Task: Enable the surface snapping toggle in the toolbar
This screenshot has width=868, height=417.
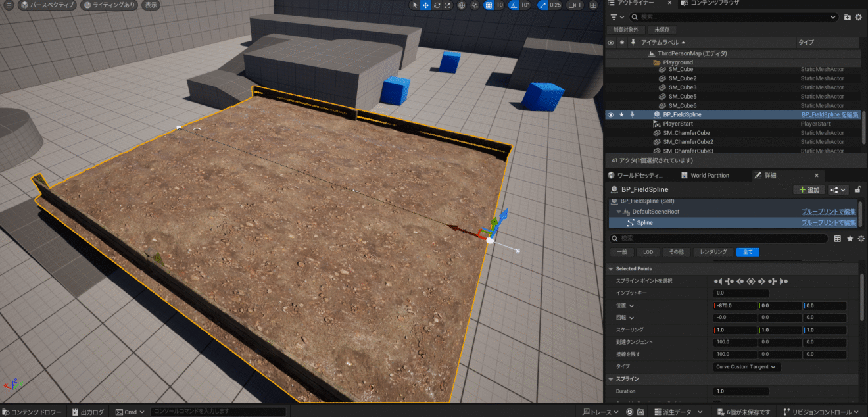Action: tap(475, 5)
